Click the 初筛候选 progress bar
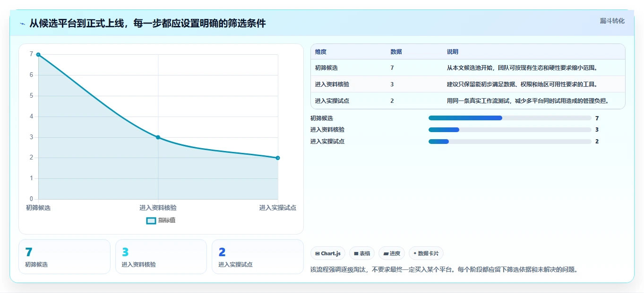The height and width of the screenshot is (293, 644). coord(510,118)
